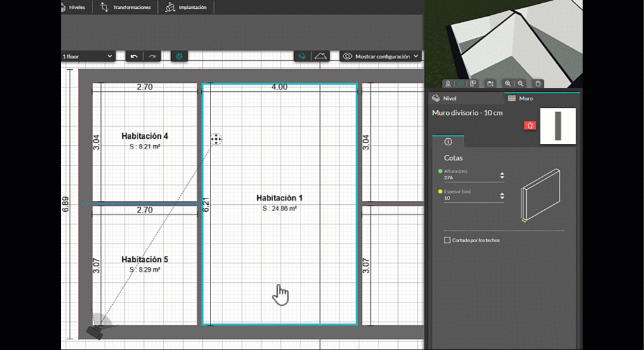Click the redo arrow in the plan toolbar
The image size is (644, 350).
coord(152,56)
